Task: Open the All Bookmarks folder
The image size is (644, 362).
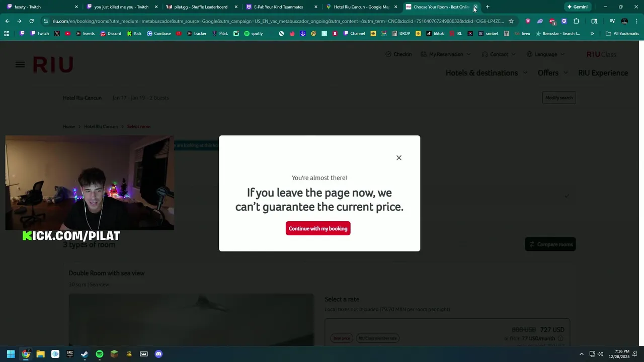Action: click(622, 34)
